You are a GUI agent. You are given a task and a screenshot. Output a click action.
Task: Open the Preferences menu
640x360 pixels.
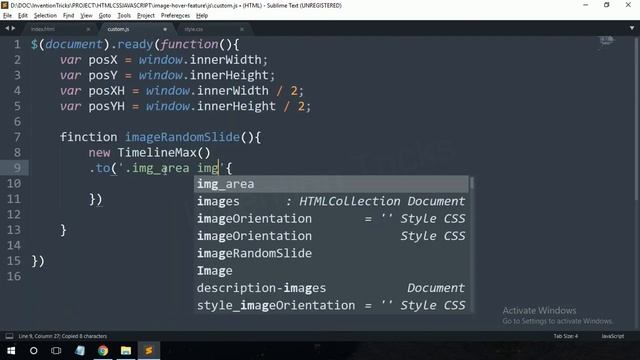pos(175,16)
